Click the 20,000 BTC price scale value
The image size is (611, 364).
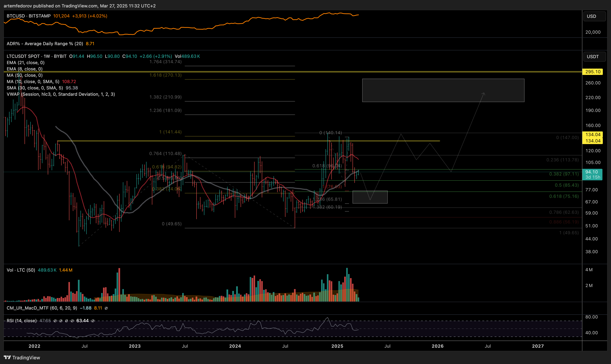[x=593, y=32]
